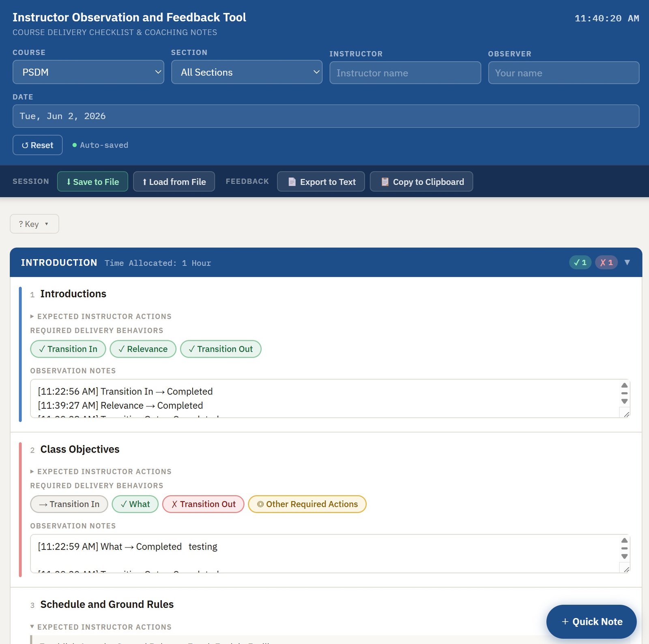Toggle Other Required Actions chip
This screenshot has height=644, width=649.
tap(307, 504)
